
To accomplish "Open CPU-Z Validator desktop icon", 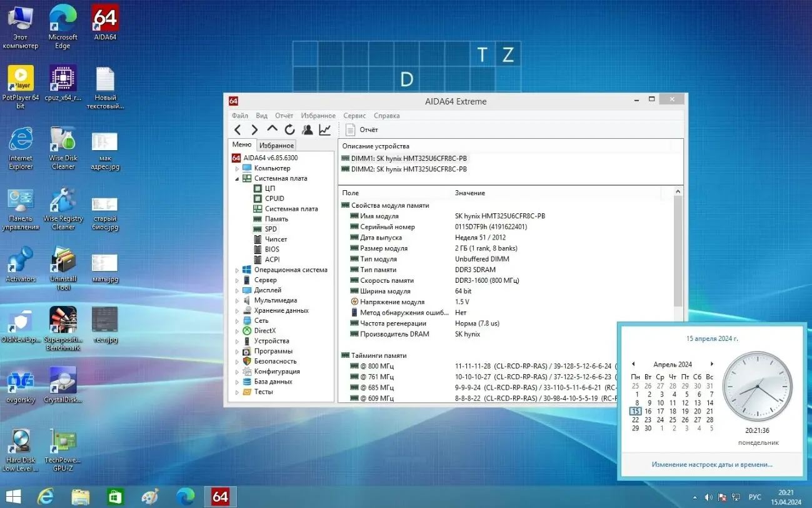I will coord(63,78).
